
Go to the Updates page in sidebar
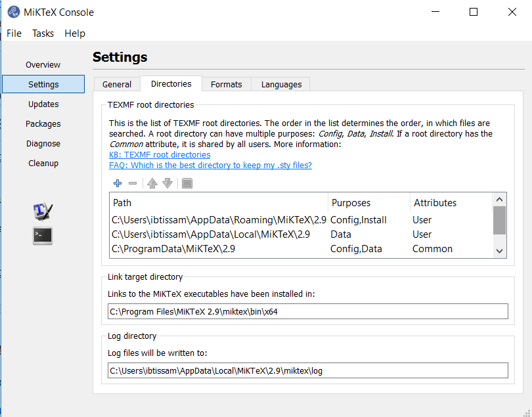click(43, 104)
